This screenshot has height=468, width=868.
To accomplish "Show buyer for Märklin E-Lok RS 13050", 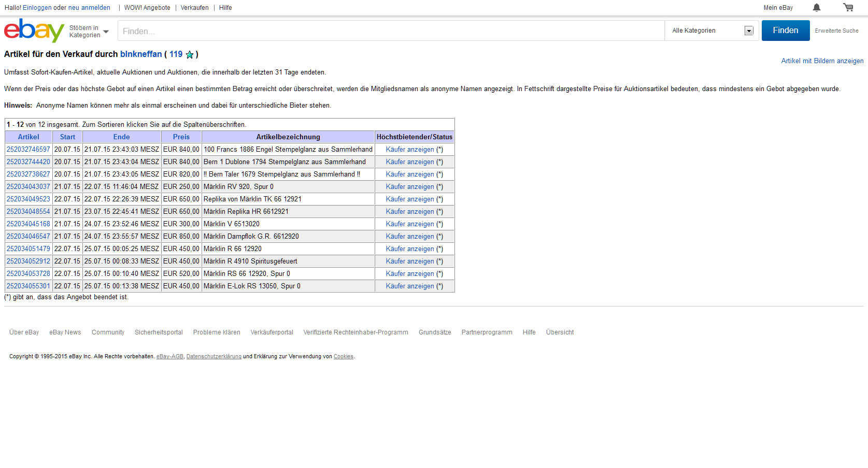I will click(410, 286).
